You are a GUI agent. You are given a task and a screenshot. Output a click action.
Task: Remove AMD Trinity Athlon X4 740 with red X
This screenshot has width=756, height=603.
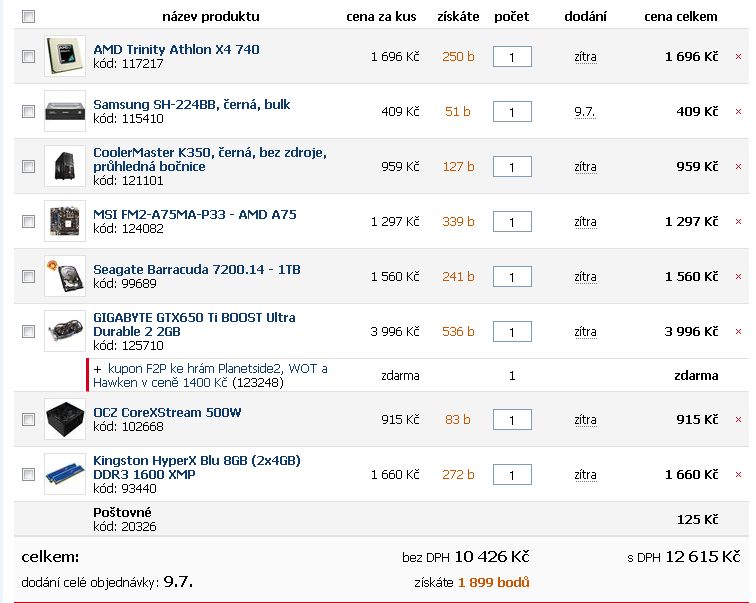tap(738, 57)
